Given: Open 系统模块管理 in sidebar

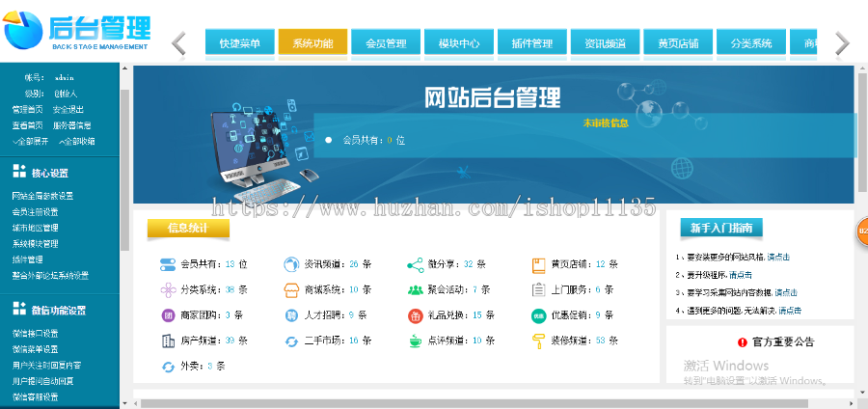Looking at the screenshot, I should (x=35, y=243).
